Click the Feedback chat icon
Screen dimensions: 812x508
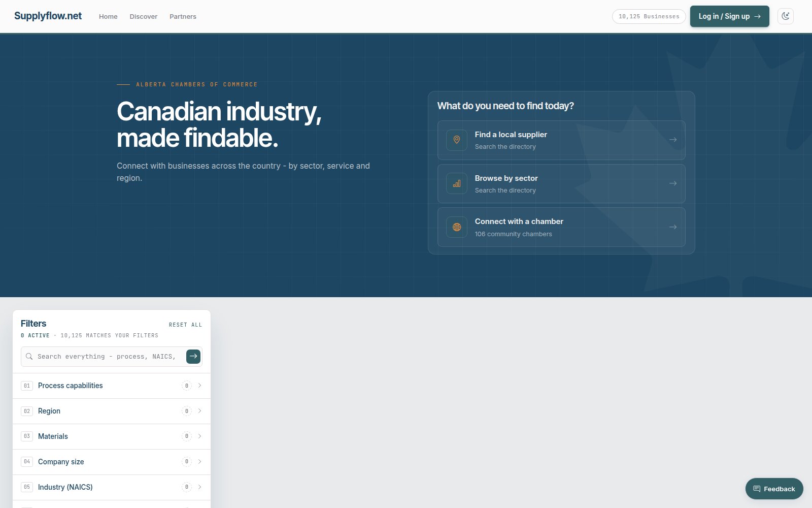pos(757,489)
